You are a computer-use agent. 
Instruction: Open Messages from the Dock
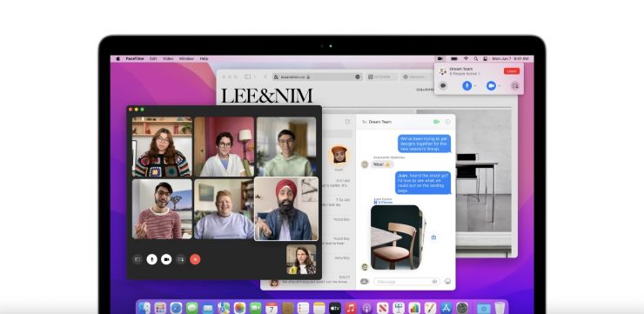click(x=191, y=308)
